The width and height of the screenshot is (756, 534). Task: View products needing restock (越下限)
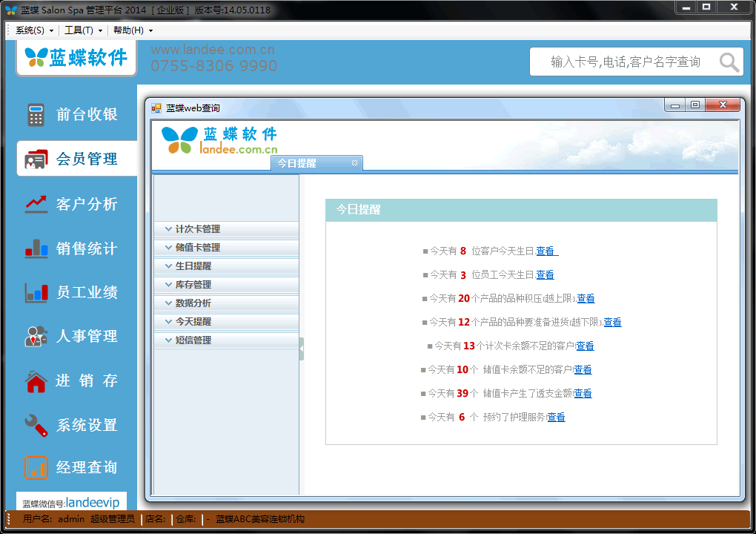click(612, 322)
